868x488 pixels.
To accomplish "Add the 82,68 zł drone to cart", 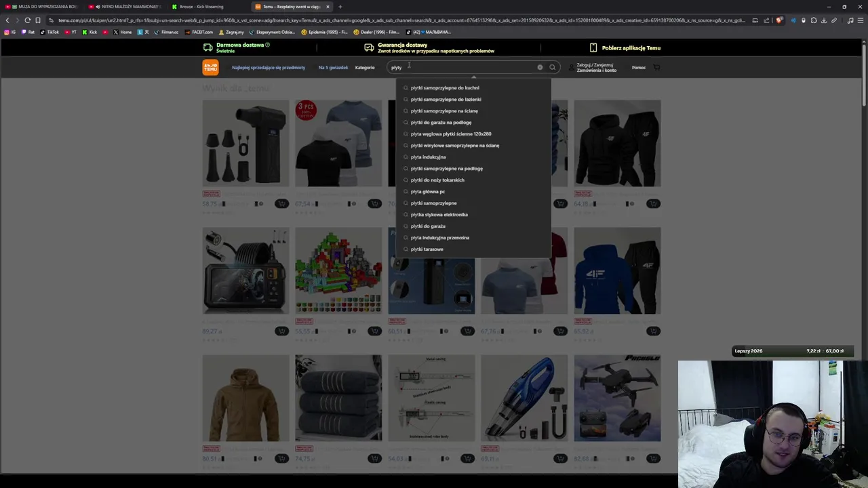I will [x=653, y=458].
